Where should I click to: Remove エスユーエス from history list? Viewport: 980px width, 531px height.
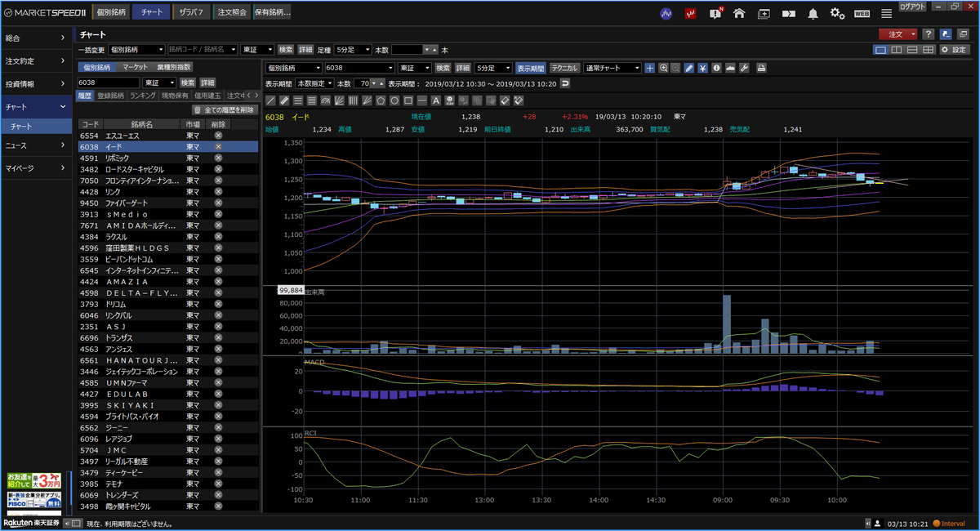click(x=218, y=136)
